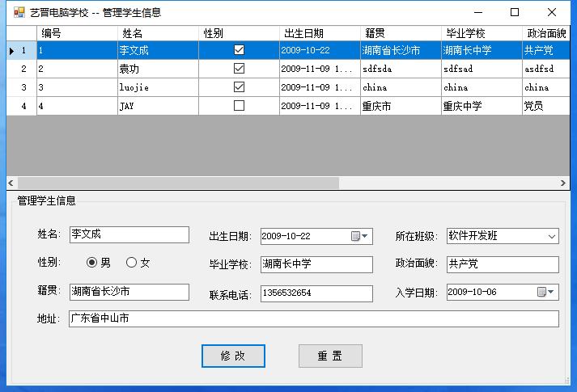Click the 政治面貌 input field
577x392 pixels.
tap(503, 264)
